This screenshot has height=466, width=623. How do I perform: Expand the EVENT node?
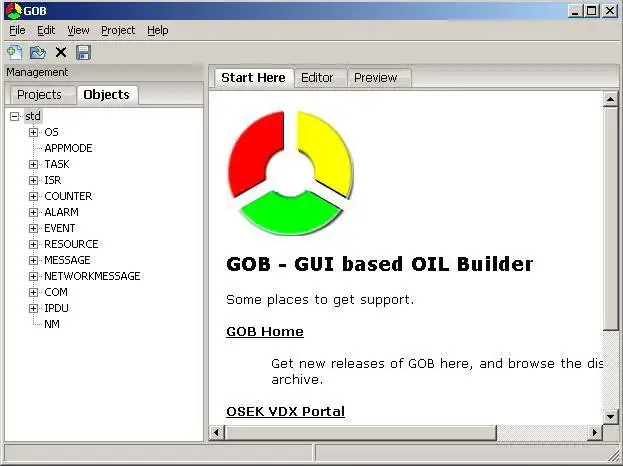[33, 228]
